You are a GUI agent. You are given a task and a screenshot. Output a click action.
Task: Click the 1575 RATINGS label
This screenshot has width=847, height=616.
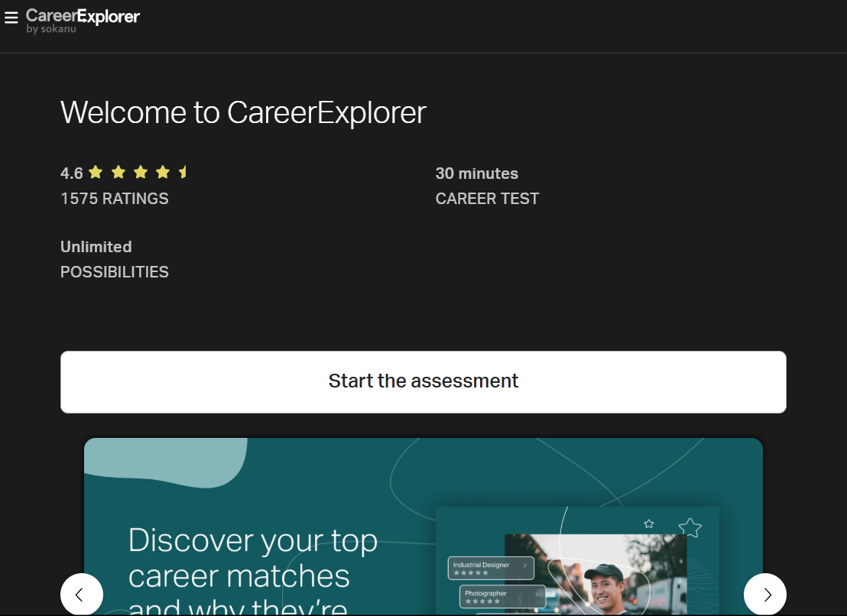(115, 199)
